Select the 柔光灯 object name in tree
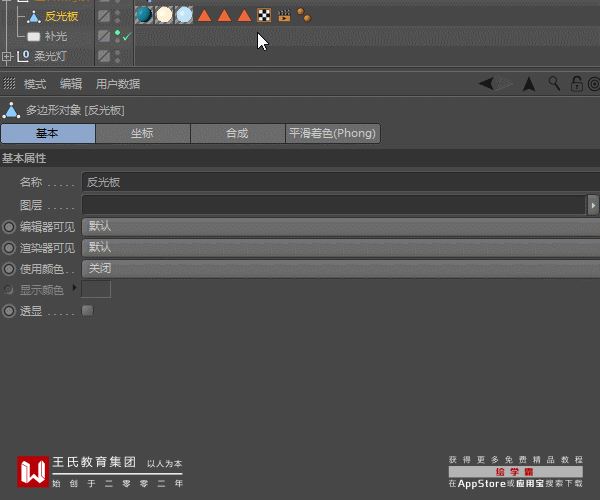This screenshot has height=500, width=600. tap(51, 56)
